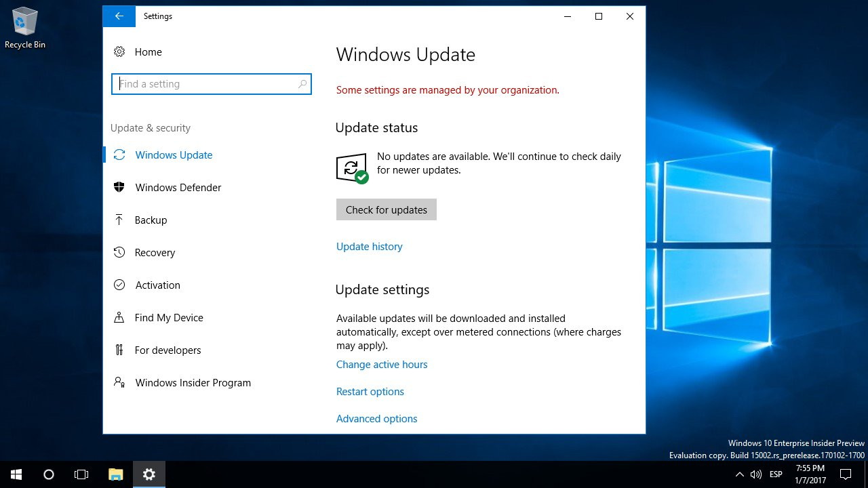Image resolution: width=868 pixels, height=488 pixels.
Task: Show hidden tray icons chevron
Action: 739,474
